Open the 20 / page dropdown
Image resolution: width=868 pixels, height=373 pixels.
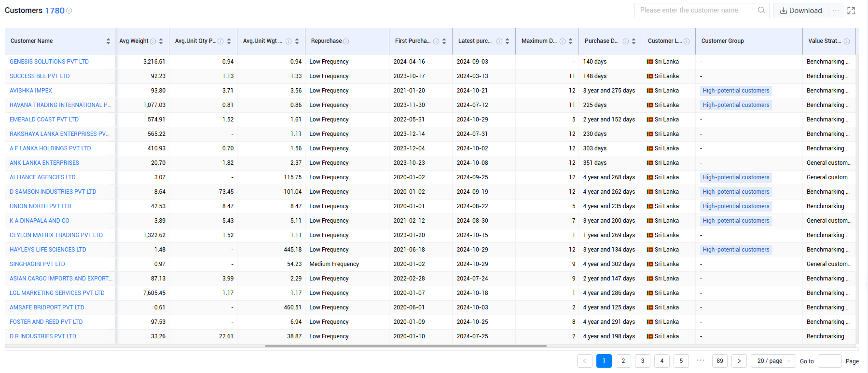pos(773,361)
